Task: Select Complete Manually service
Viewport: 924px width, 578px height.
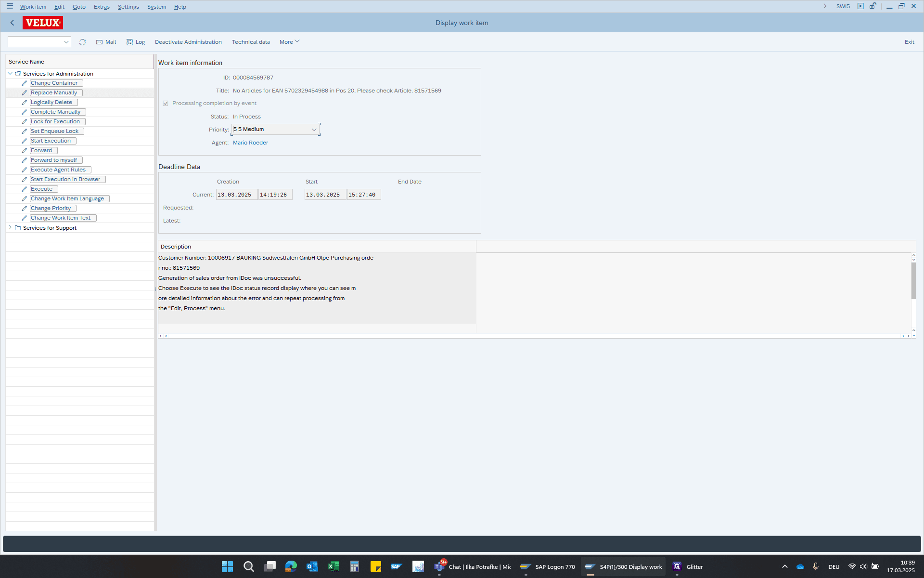Action: 58,112
